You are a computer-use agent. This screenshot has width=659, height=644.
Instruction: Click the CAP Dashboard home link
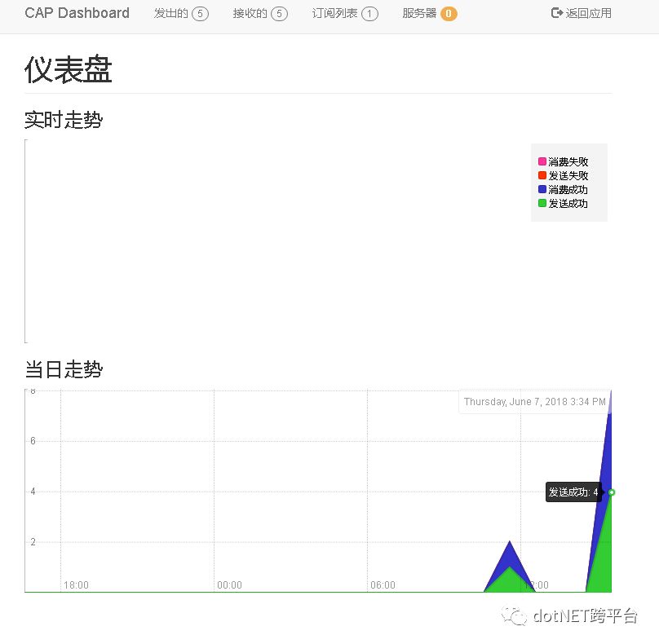[x=77, y=13]
